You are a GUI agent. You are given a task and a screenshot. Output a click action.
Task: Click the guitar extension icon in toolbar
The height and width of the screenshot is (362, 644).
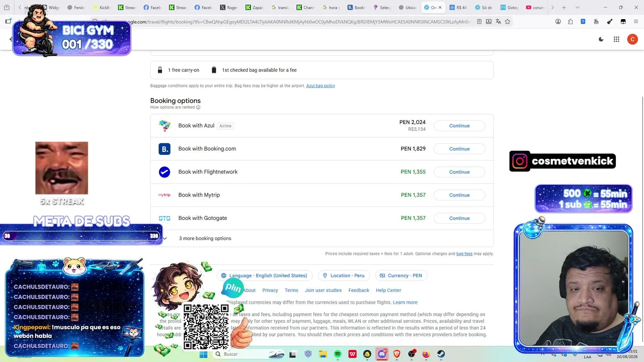610,22
